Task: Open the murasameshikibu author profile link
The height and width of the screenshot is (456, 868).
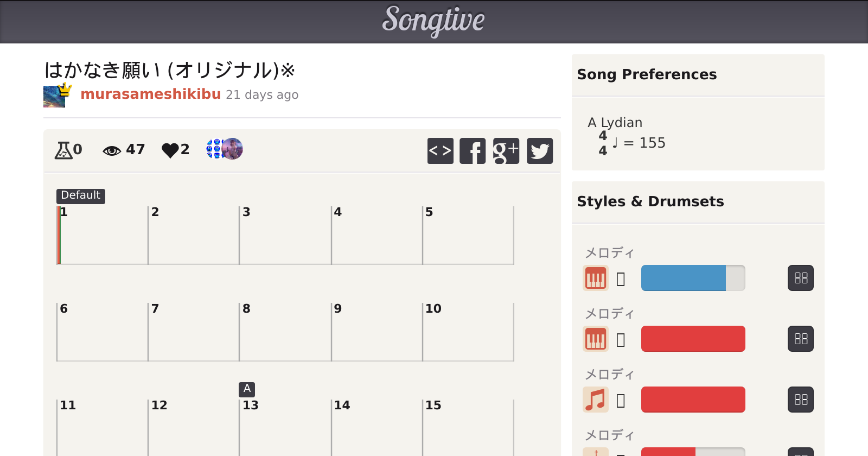Action: [150, 94]
